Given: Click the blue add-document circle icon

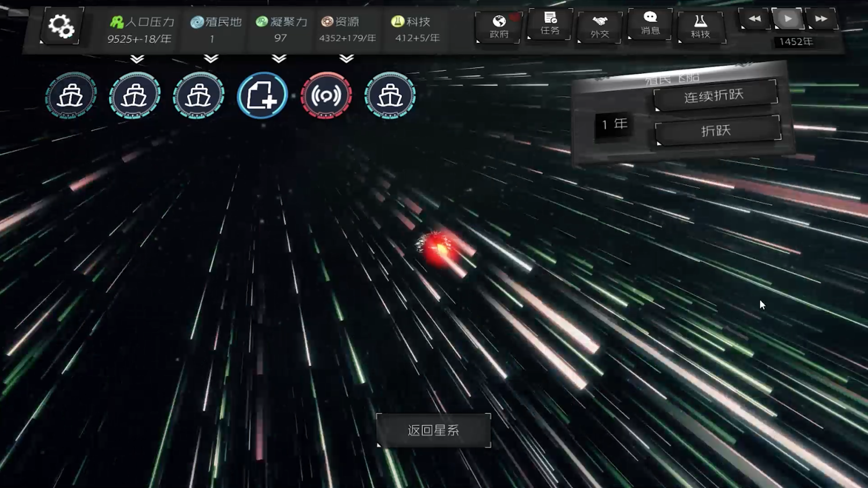Looking at the screenshot, I should (262, 95).
